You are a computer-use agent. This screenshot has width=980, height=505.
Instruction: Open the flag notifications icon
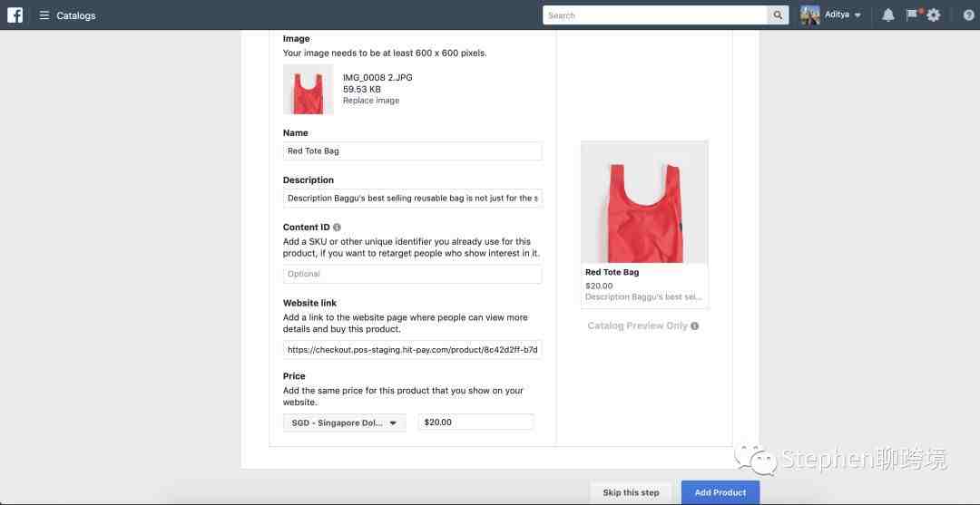coord(913,14)
